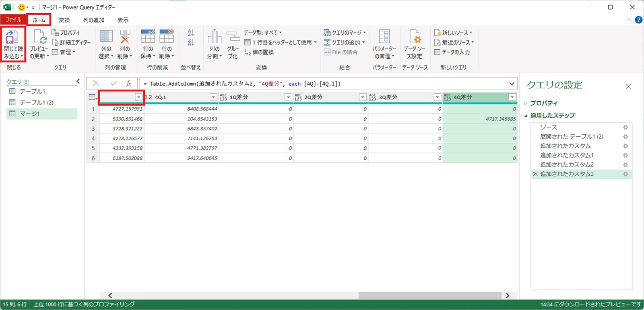Switch to the ホーム tab
This screenshot has height=310, width=644.
[x=39, y=20]
